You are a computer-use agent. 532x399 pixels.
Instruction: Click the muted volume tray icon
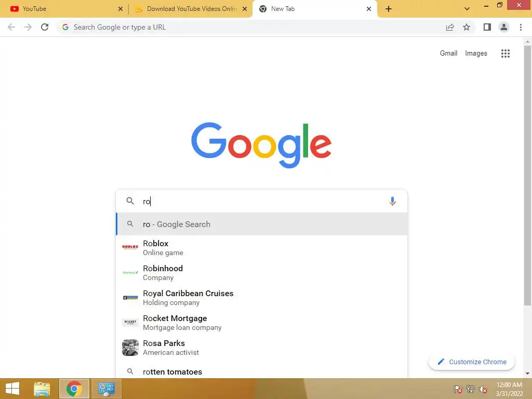tap(483, 389)
